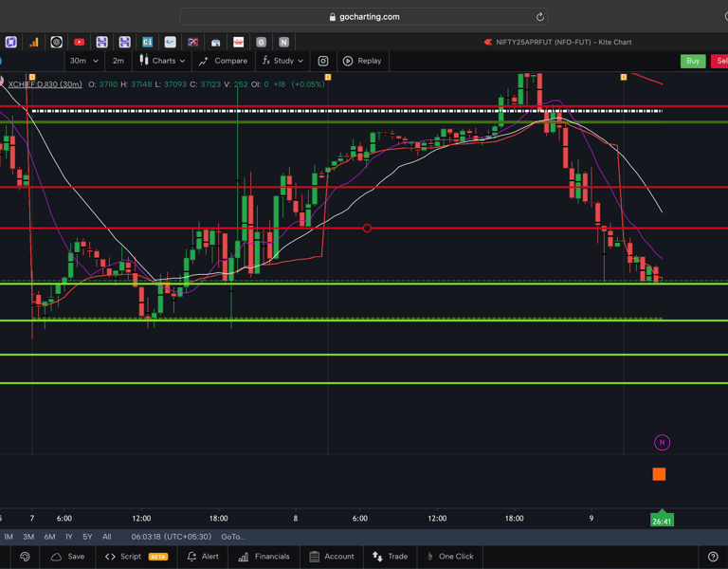
Task: Click the Compare button
Action: tap(223, 61)
